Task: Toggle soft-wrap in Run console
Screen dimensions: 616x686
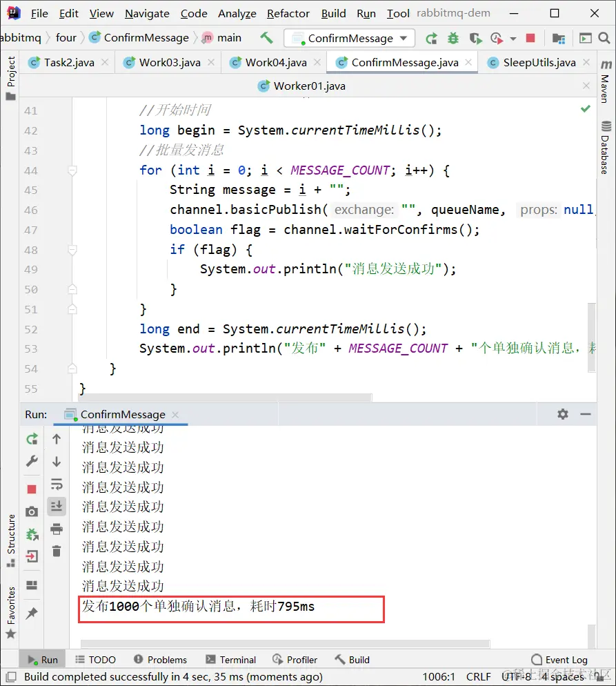Action: [57, 484]
